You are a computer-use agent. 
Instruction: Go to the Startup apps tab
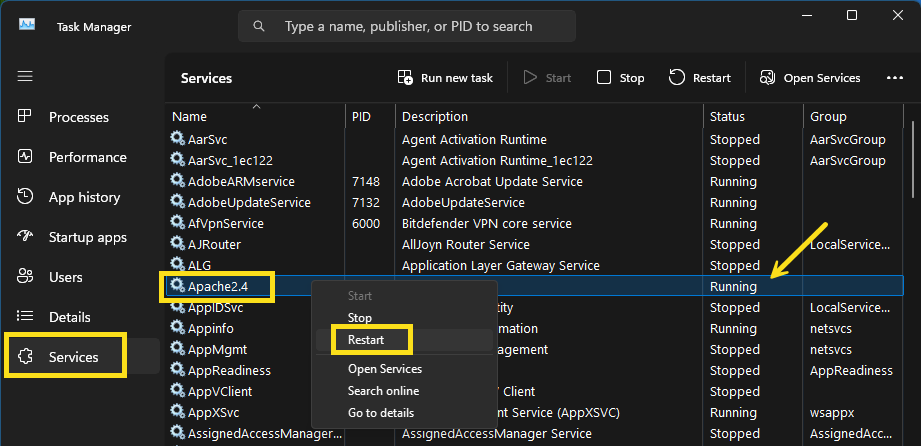(88, 237)
